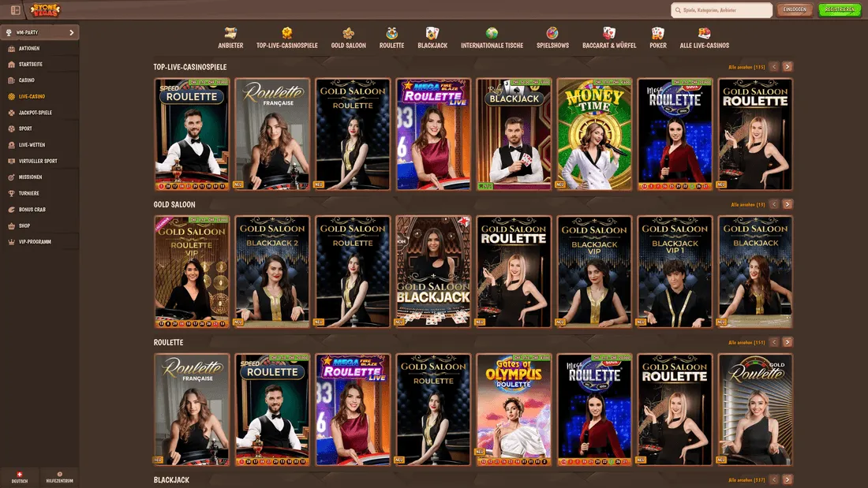View all 13 Gold Saloon games link

pos(748,204)
